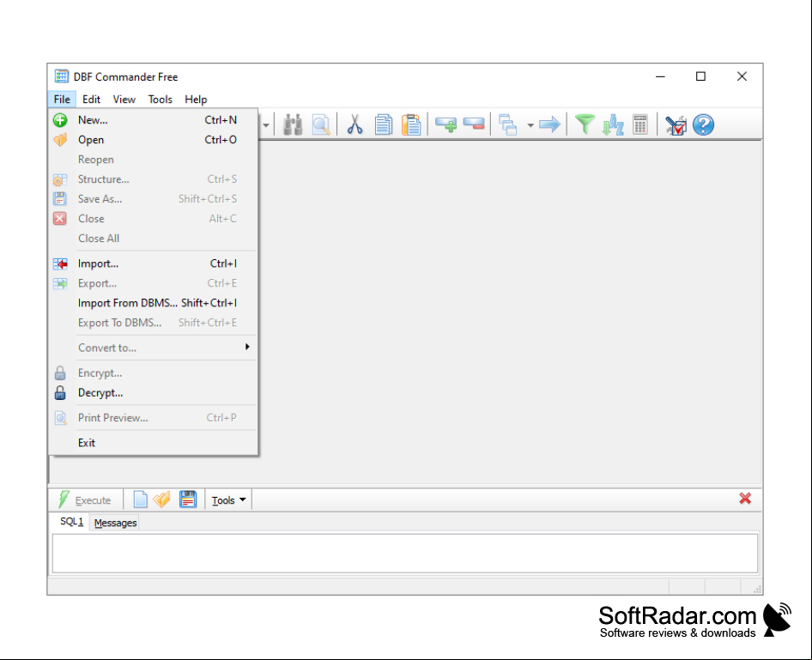Open the SQL panel Tools dropdown
This screenshot has height=660, width=812.
pyautogui.click(x=228, y=500)
